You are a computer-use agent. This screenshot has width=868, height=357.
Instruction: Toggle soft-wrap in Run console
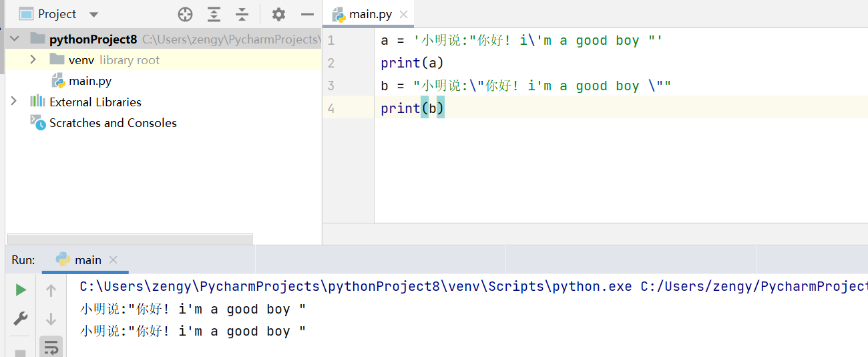click(51, 347)
